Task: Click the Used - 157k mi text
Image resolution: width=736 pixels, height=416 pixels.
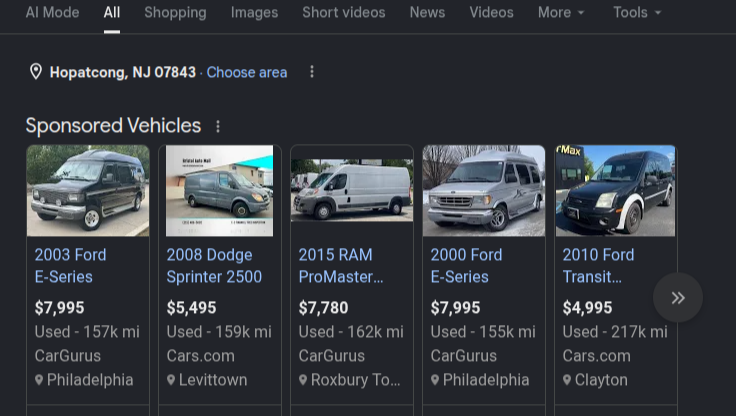Action: (87, 332)
